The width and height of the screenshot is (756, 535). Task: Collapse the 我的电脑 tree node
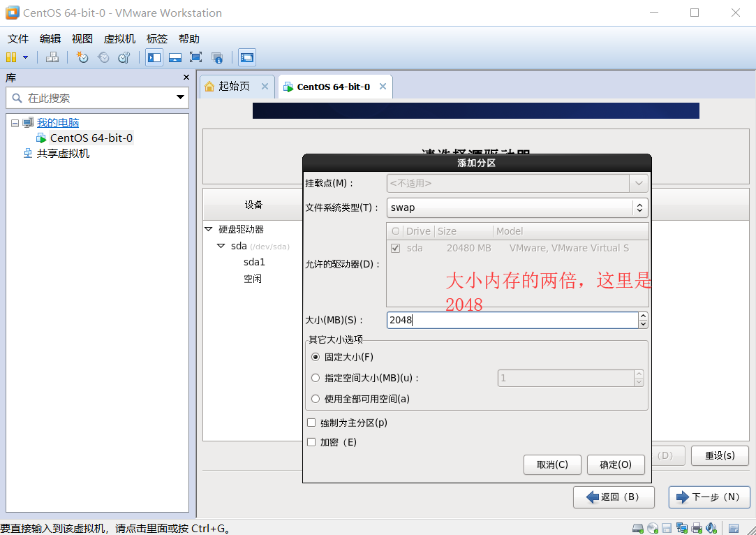tap(15, 123)
